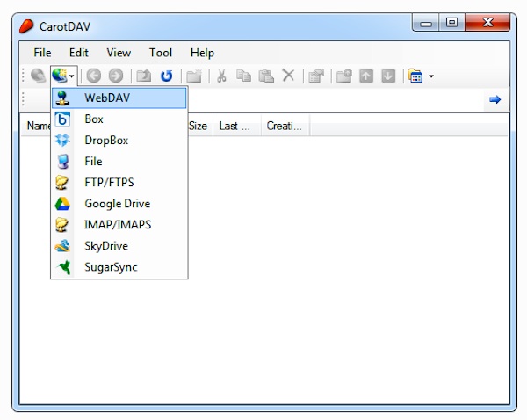Close the CarotDAV window
The width and height of the screenshot is (527, 420).
click(488, 23)
